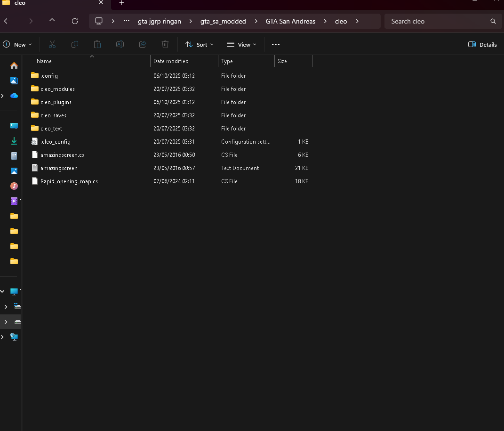Viewport: 504px width, 431px height.
Task: Select This PC in navigation pane
Action: (x=14, y=292)
